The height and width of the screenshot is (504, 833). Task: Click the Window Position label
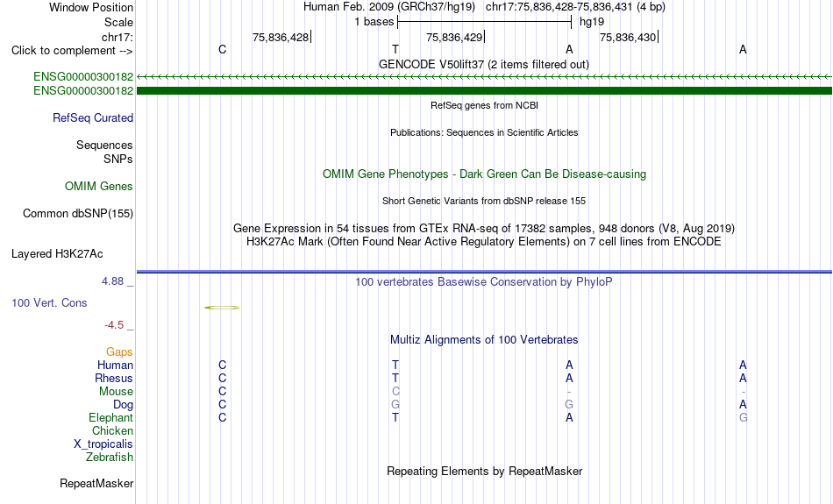pyautogui.click(x=91, y=7)
